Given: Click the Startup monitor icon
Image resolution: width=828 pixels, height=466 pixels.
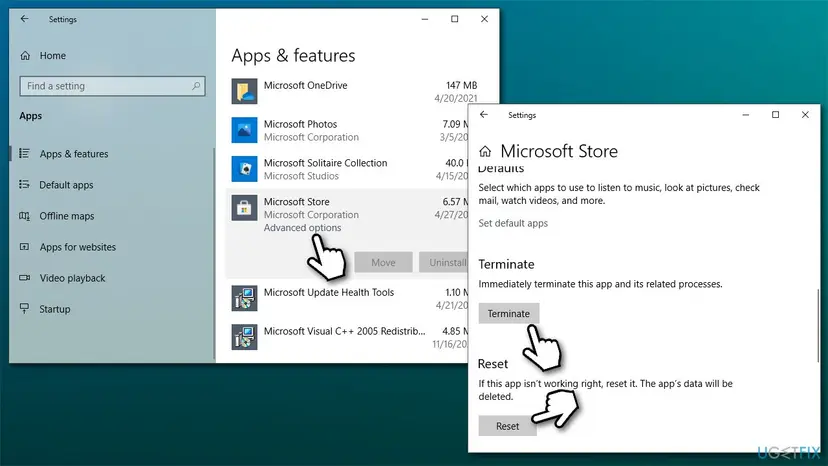Looking at the screenshot, I should tap(24, 308).
